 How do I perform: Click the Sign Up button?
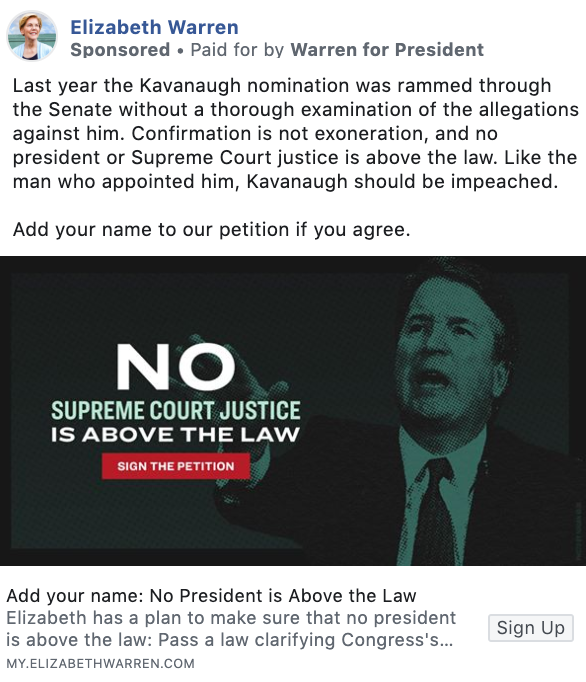(531, 628)
